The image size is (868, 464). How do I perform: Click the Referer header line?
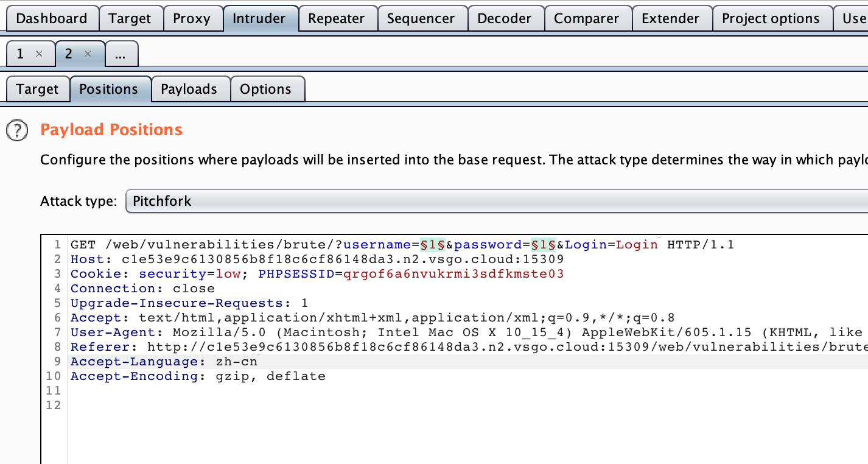(x=469, y=347)
